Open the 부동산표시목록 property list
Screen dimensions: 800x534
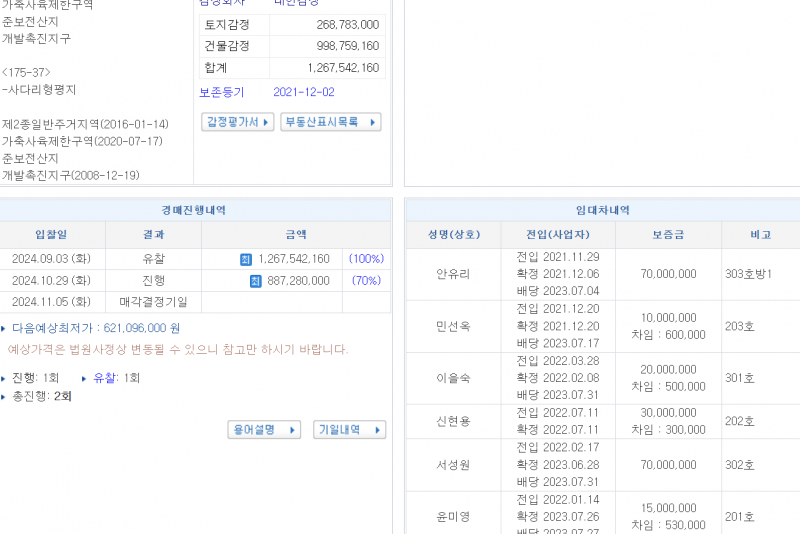[330, 122]
